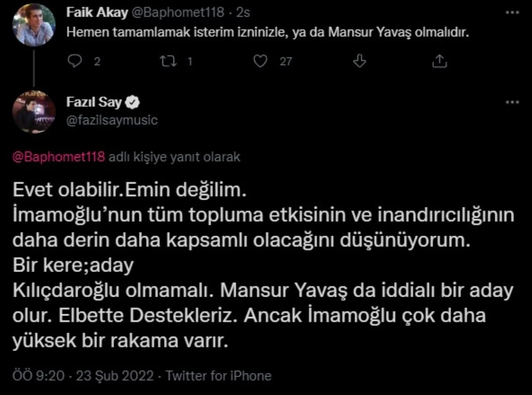
Task: Open Fazıl Say's profile picture
Action: (x=34, y=111)
